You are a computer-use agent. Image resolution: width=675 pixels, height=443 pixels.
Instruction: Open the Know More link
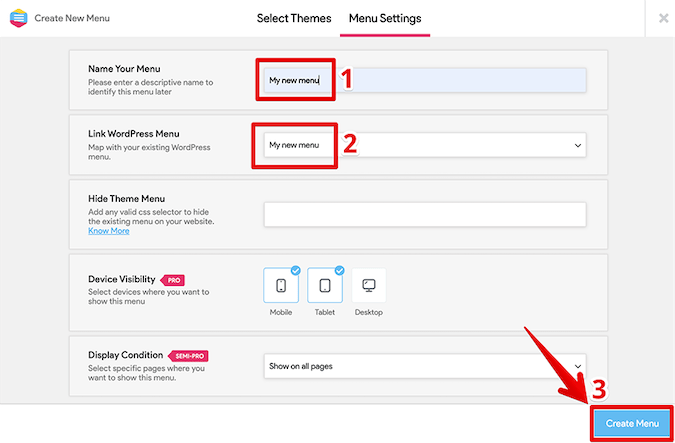(108, 231)
